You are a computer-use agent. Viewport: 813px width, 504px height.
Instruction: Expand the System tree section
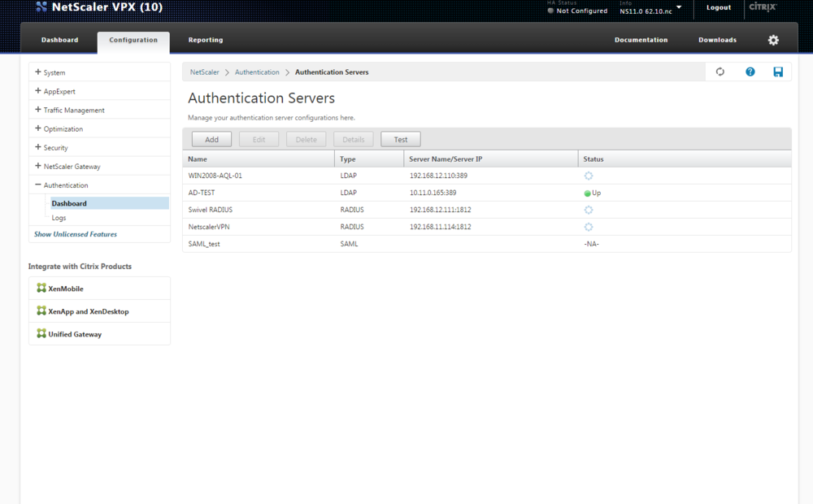pos(36,72)
